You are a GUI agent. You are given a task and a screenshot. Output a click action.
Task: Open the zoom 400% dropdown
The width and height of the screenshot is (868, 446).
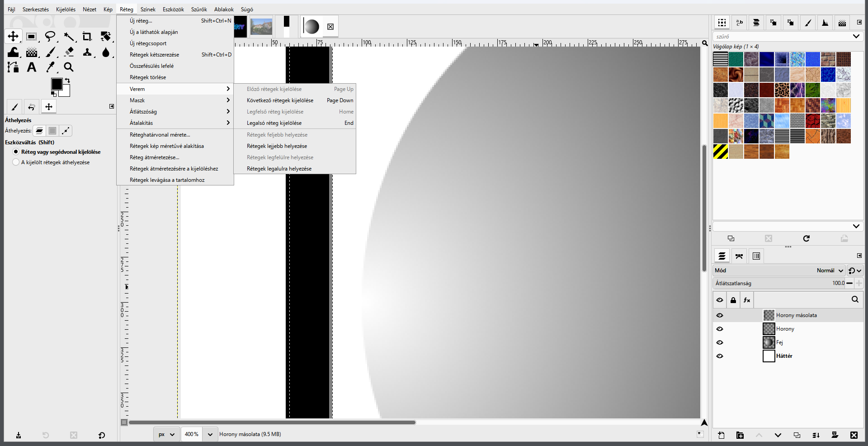coord(210,434)
